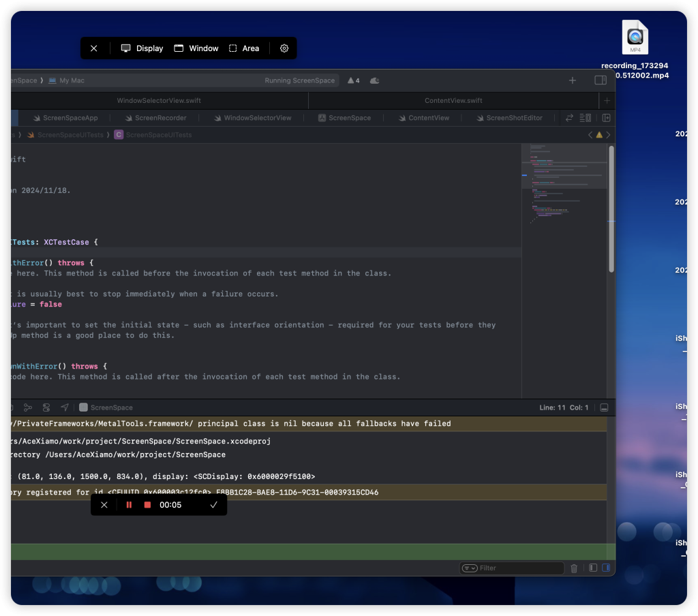Image resolution: width=698 pixels, height=616 pixels.
Task: Choose Window capture mode
Action: (x=196, y=48)
